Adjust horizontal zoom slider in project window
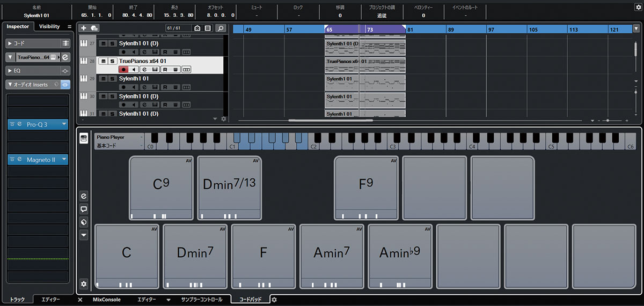 tap(609, 120)
